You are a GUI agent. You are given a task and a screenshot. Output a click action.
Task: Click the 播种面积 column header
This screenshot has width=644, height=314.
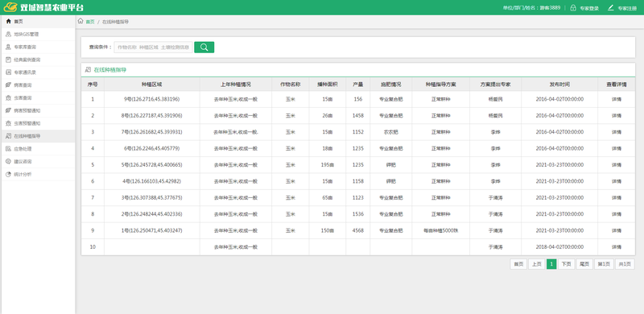pos(328,85)
